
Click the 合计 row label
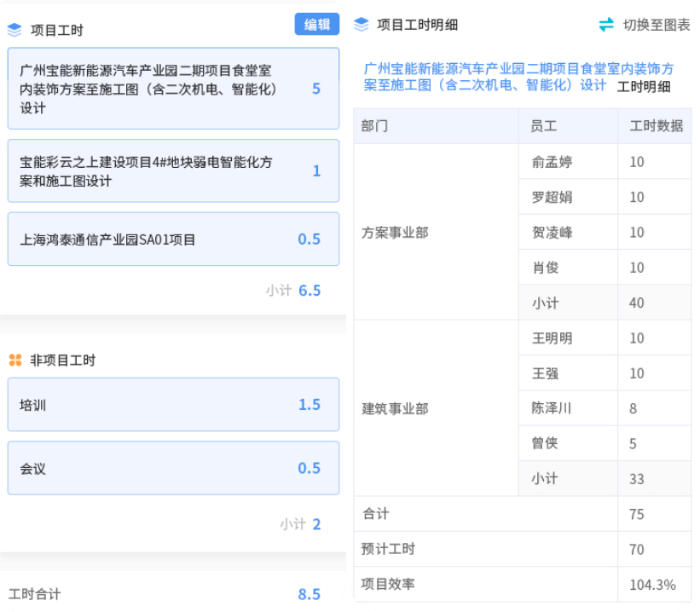point(375,513)
